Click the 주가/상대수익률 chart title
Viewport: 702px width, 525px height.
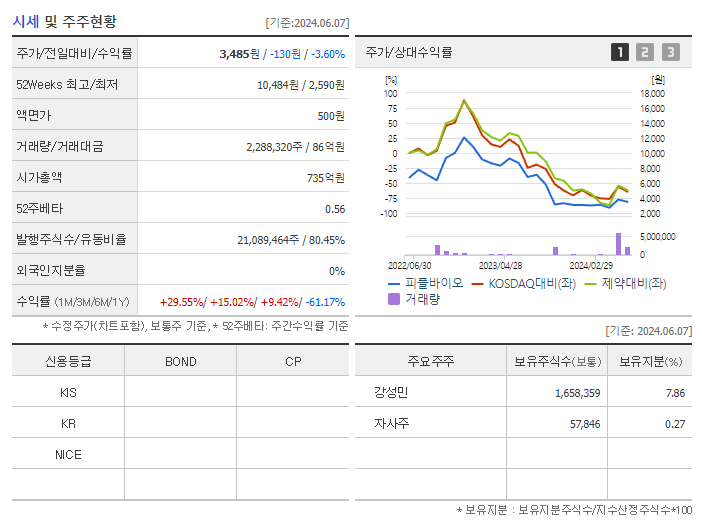pos(409,52)
